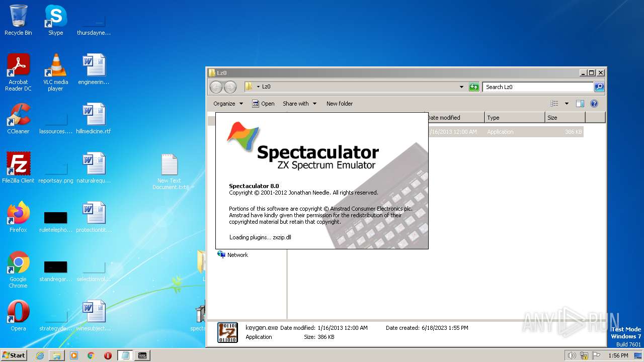Image resolution: width=644 pixels, height=362 pixels.
Task: Show the preview pane in Explorer
Action: pyautogui.click(x=580, y=104)
